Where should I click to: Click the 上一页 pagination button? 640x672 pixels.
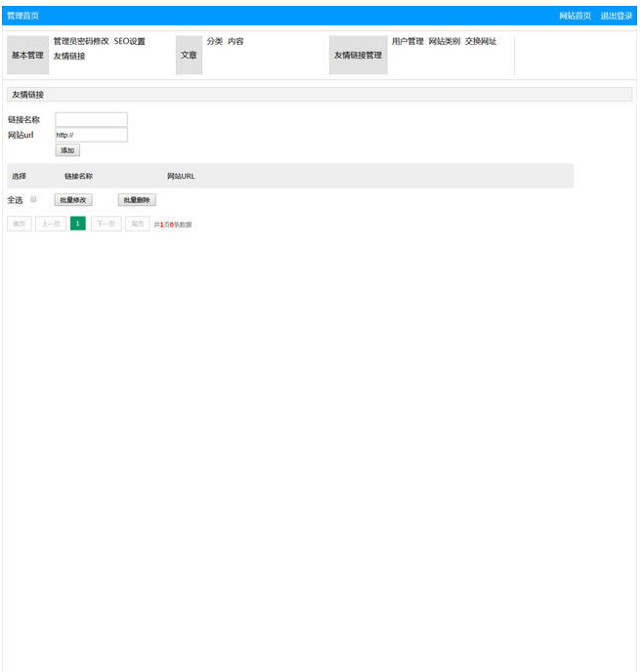51,224
